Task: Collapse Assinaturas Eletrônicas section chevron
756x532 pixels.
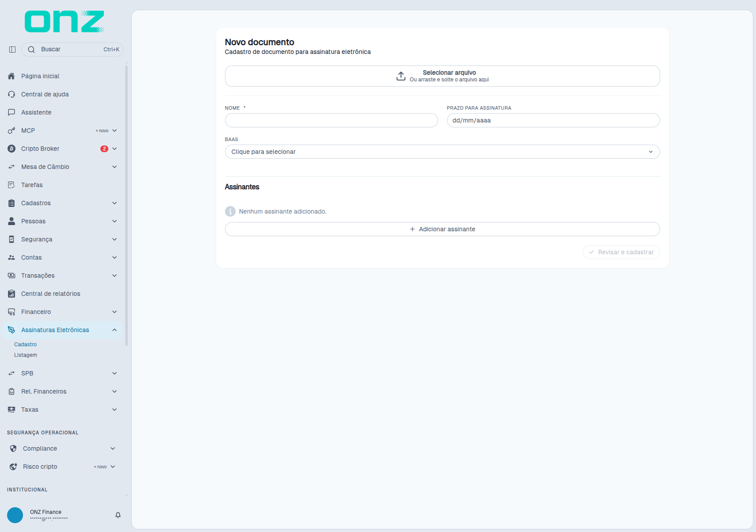Action: 115,330
